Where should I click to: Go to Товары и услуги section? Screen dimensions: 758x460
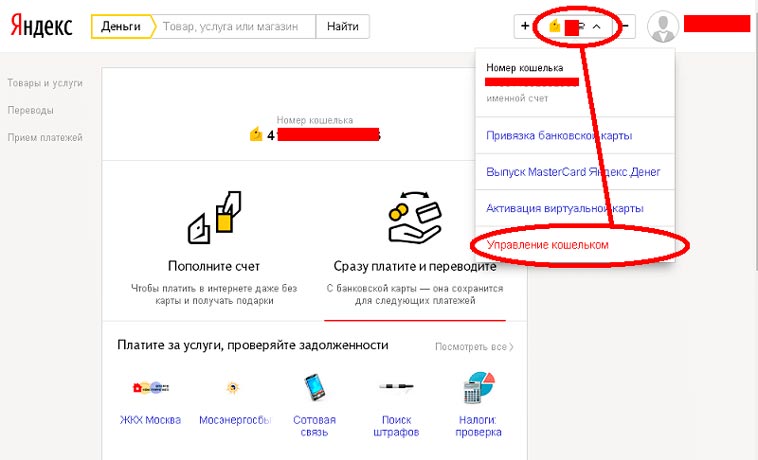(x=45, y=83)
